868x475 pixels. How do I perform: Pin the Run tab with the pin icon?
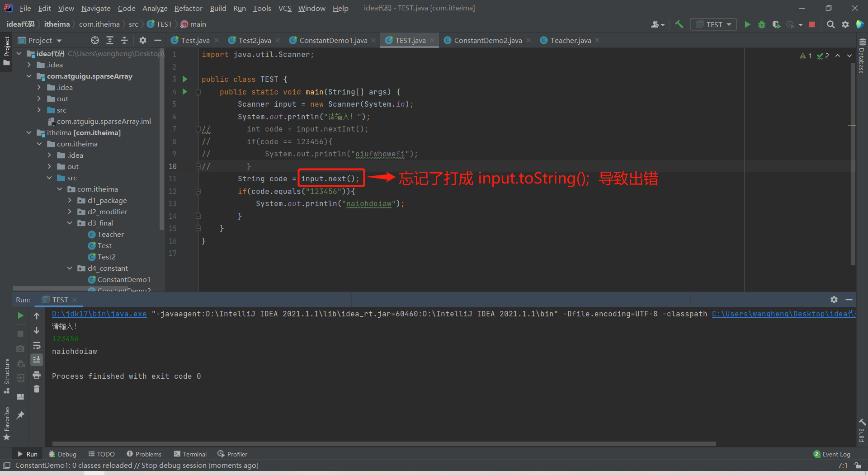(20, 415)
